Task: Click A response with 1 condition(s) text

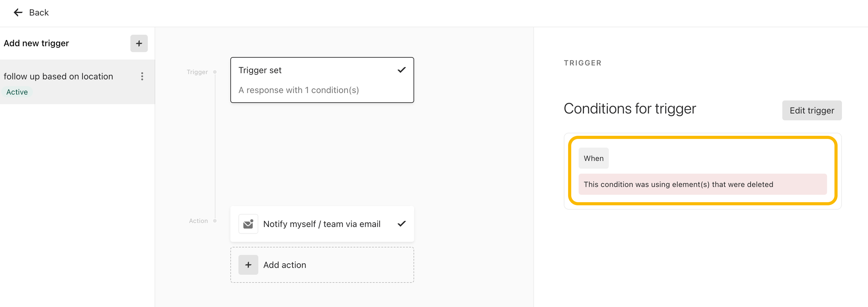Action: tap(299, 90)
